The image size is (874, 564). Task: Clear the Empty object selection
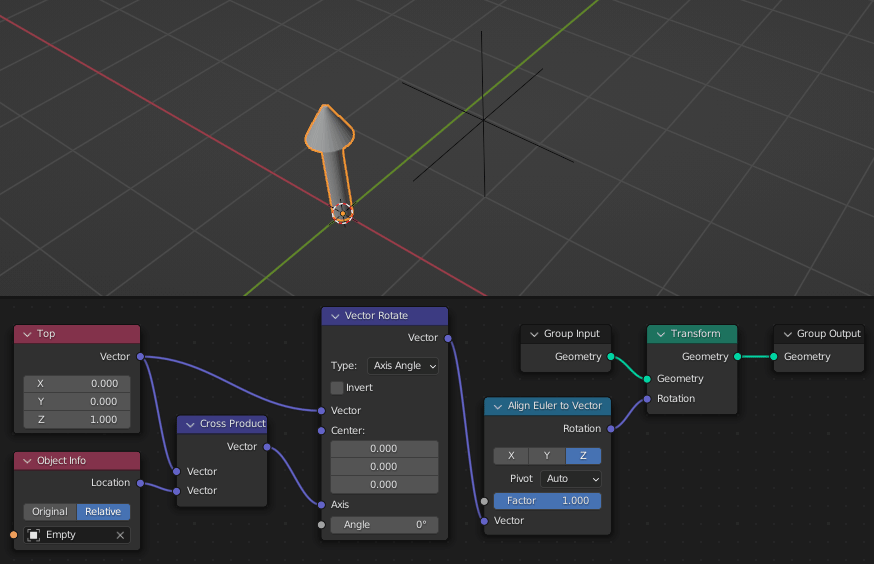(120, 535)
